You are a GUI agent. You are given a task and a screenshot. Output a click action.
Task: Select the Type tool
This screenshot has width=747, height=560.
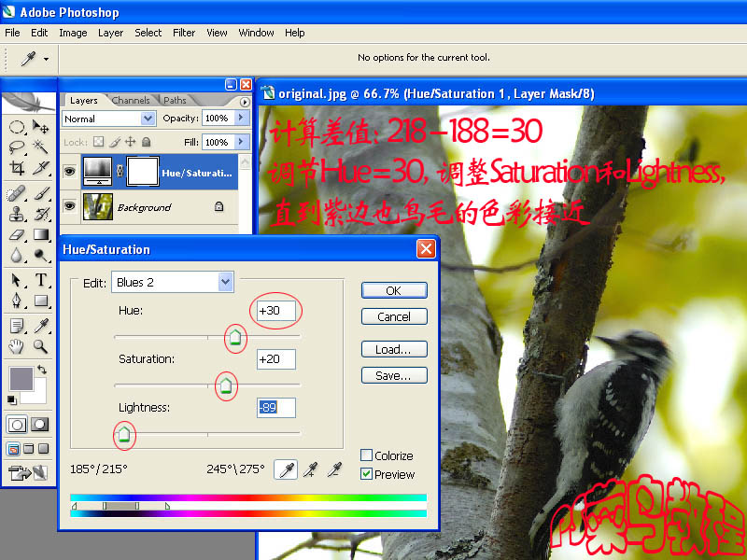40,281
